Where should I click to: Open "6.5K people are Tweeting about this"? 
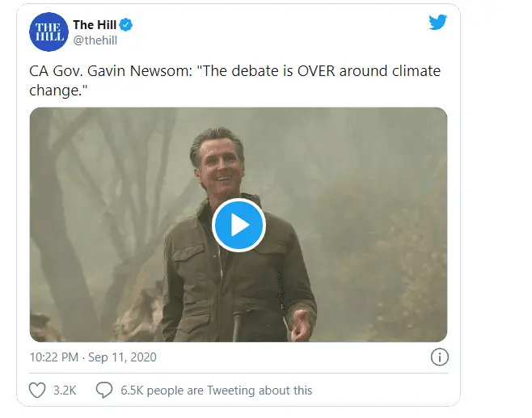(x=216, y=390)
